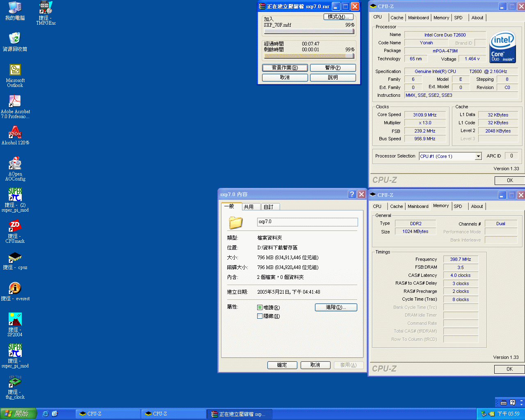
Task: Select CPU tab in lower CPU-Z
Action: point(377,206)
